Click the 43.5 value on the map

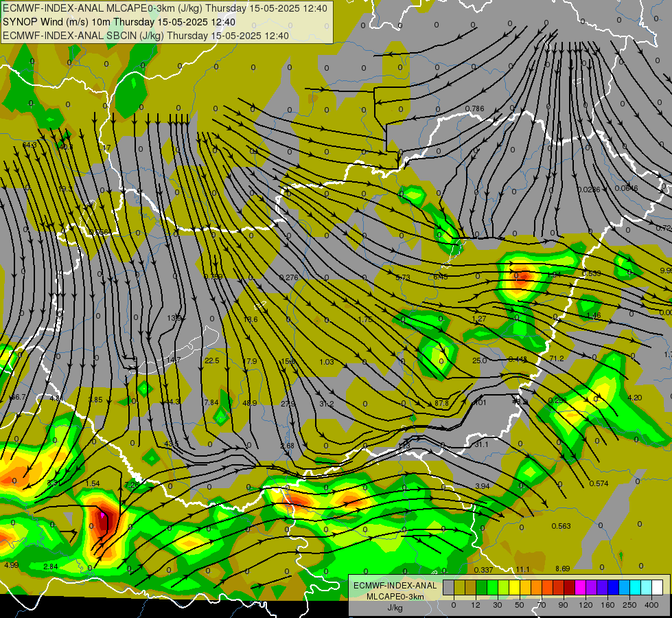click(x=172, y=444)
